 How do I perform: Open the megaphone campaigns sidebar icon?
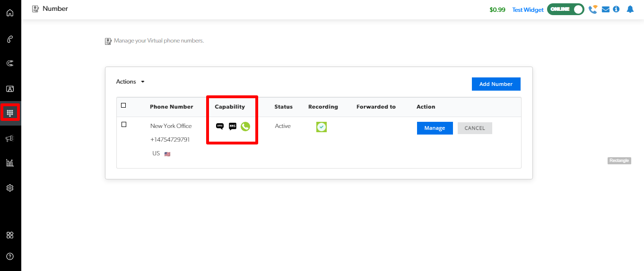tap(10, 138)
